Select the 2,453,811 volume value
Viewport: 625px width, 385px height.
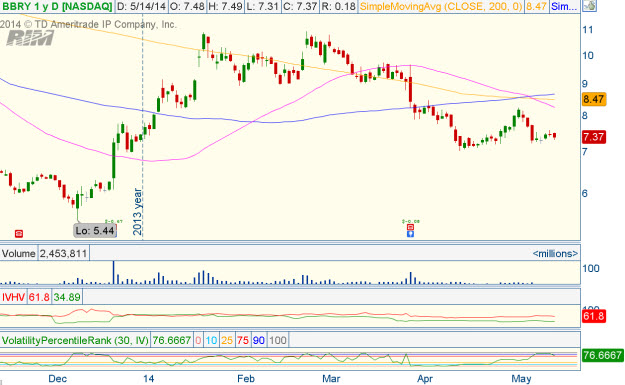coord(63,253)
